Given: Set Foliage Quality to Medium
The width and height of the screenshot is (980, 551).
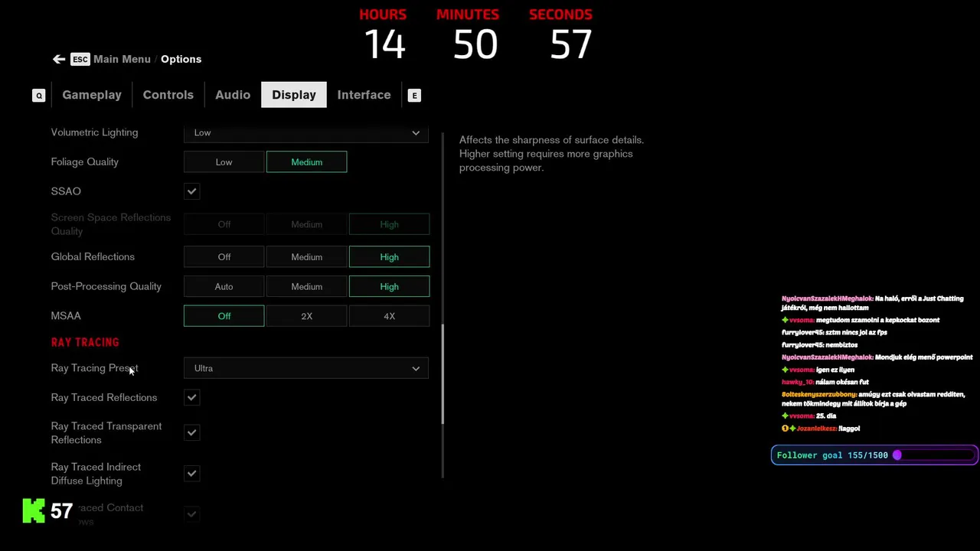Looking at the screenshot, I should pyautogui.click(x=306, y=162).
